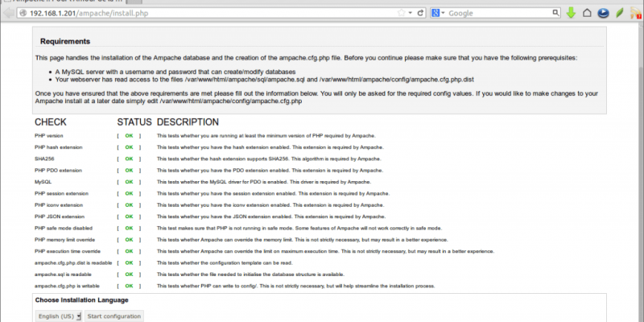Click the 'Your webserver has read access' bullet
This screenshot has width=644, height=322.
point(265,79)
